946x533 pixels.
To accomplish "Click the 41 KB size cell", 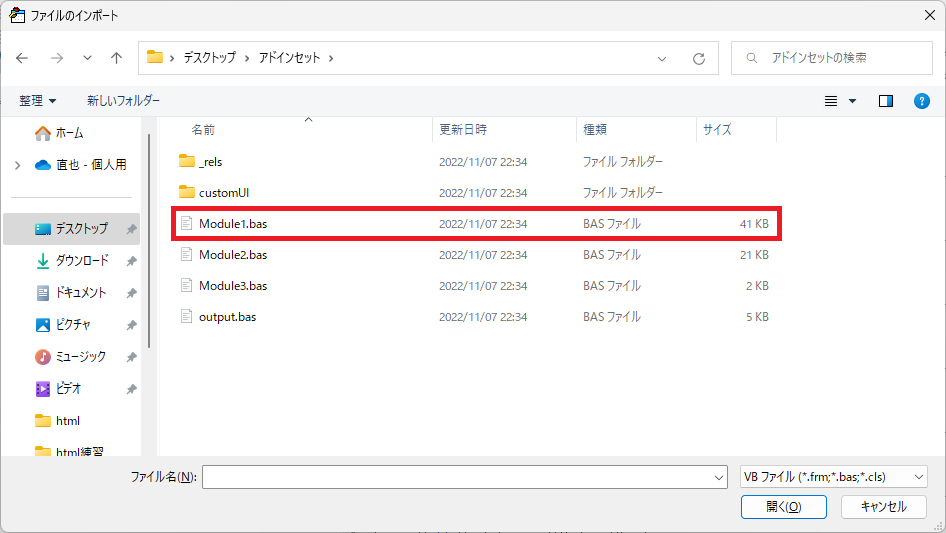I will tap(754, 224).
